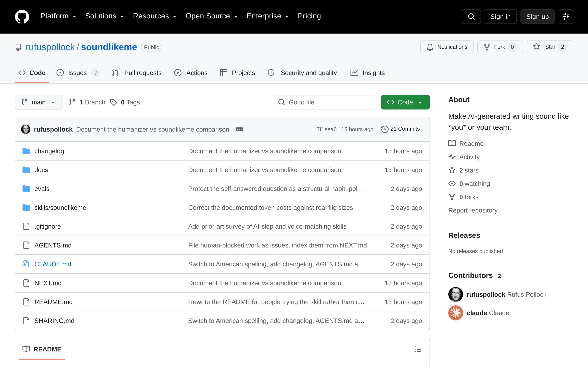
Task: Click the Sign up button
Action: pos(537,17)
